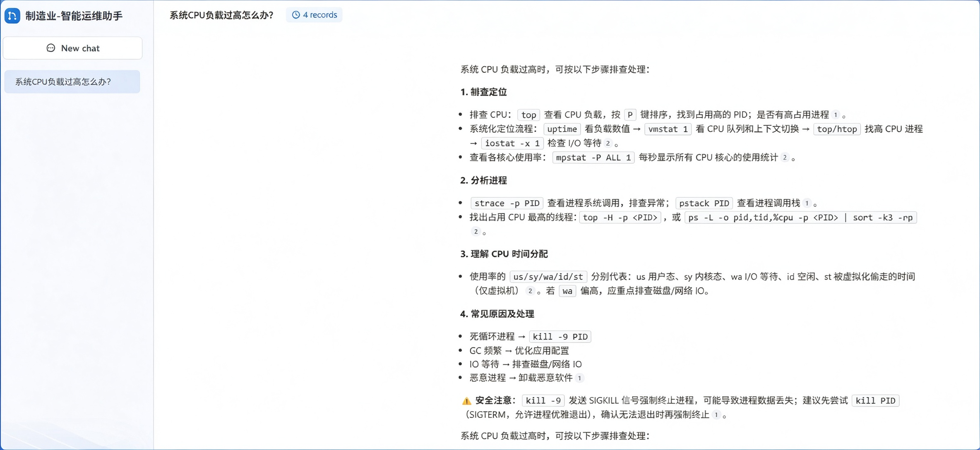This screenshot has height=450, width=980.
Task: Start a New chat
Action: tap(73, 48)
